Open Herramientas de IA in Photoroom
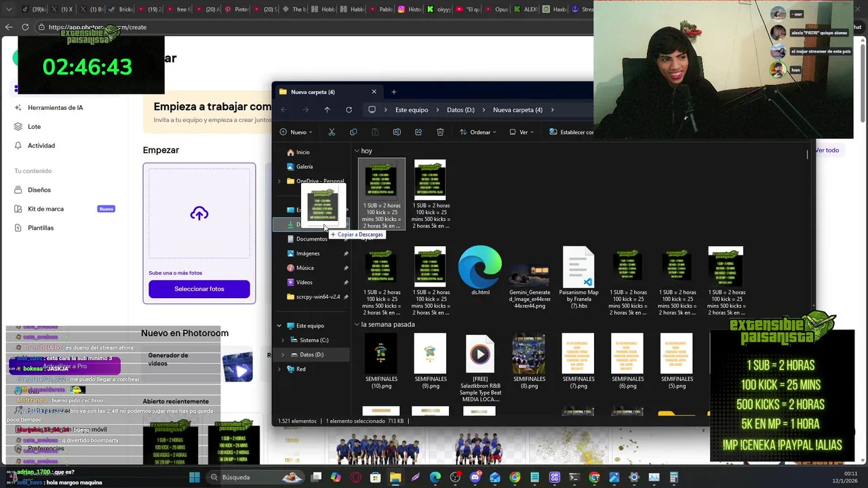Screen dimensions: 868x488 click(56, 107)
